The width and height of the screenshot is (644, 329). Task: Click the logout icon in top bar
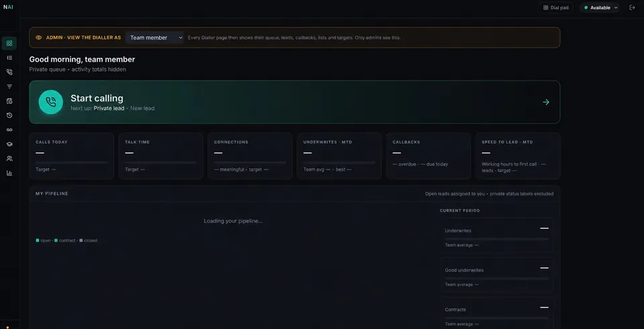632,7
